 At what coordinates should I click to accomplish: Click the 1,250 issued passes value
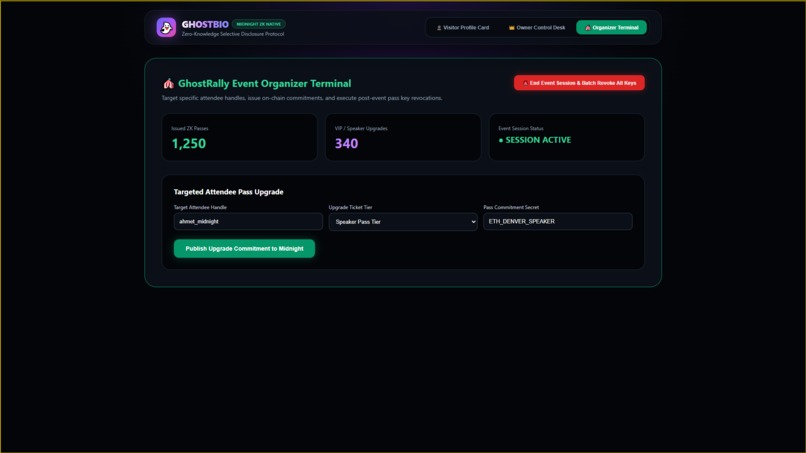point(189,143)
